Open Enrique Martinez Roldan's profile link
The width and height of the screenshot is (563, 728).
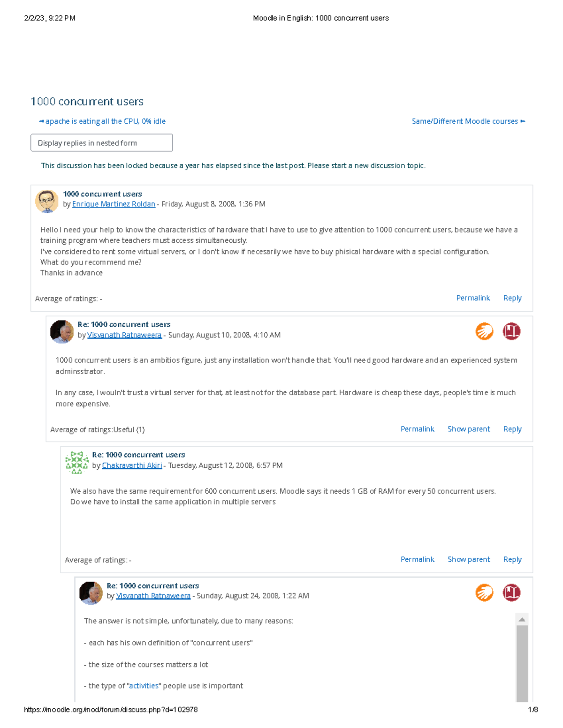(x=114, y=204)
